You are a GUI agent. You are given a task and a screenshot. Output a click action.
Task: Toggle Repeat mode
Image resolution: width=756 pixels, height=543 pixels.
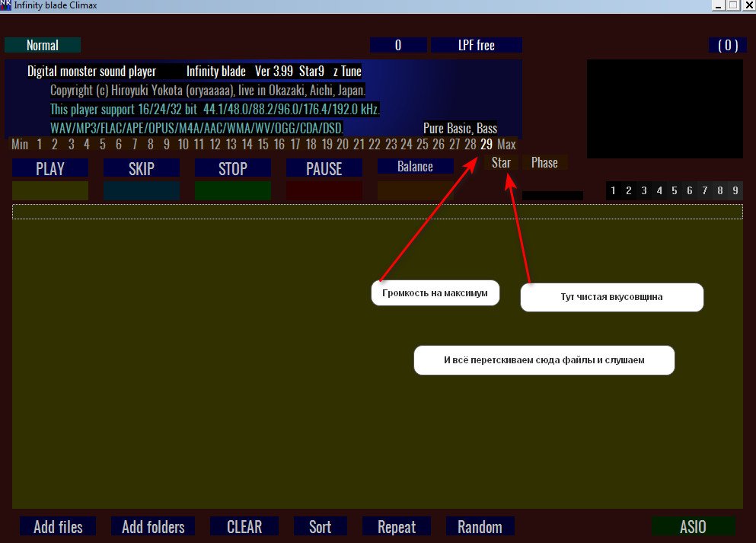[397, 526]
